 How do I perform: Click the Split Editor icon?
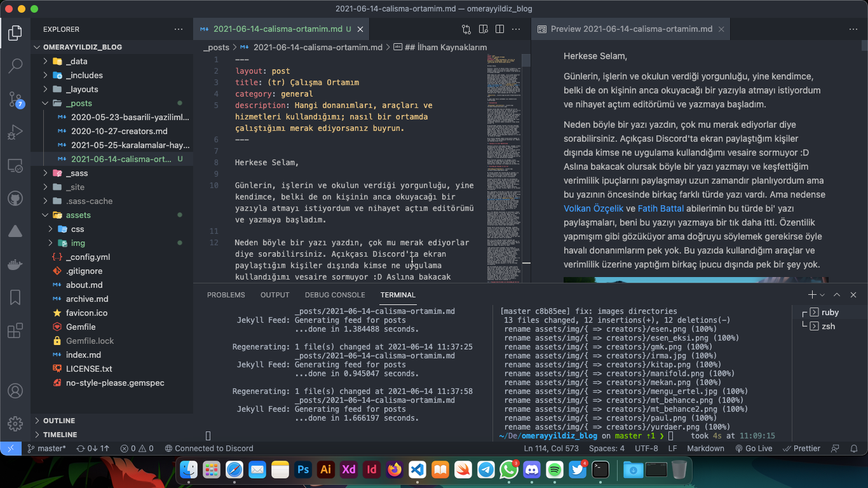(499, 29)
